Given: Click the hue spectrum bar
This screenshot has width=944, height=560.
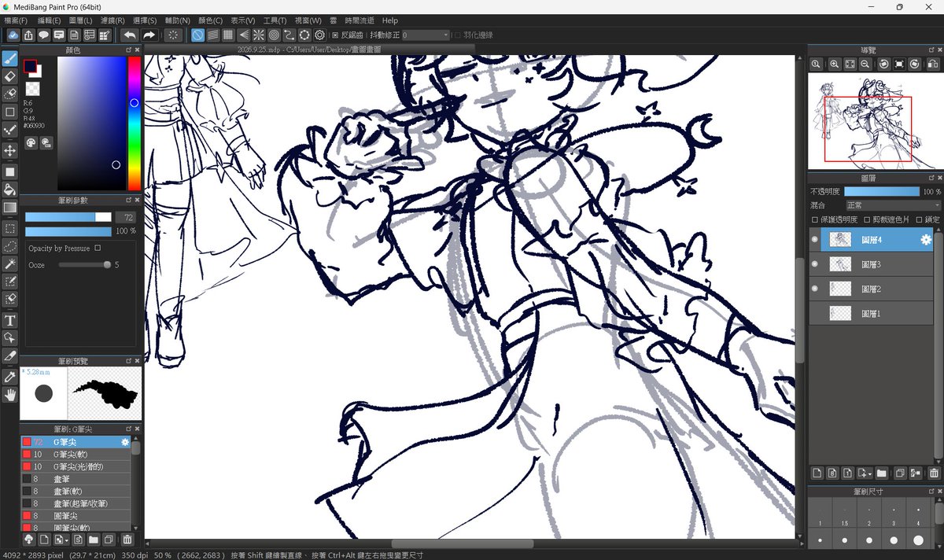Looking at the screenshot, I should (x=135, y=123).
